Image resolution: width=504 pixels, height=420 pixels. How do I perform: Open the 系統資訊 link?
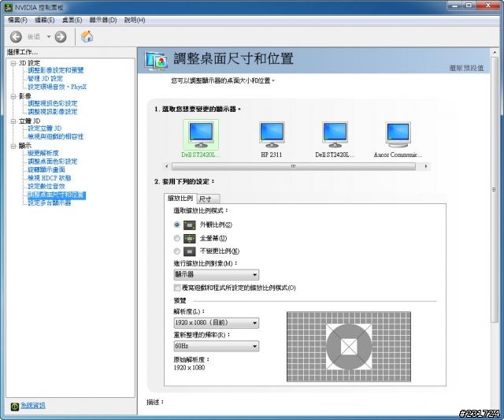33,406
